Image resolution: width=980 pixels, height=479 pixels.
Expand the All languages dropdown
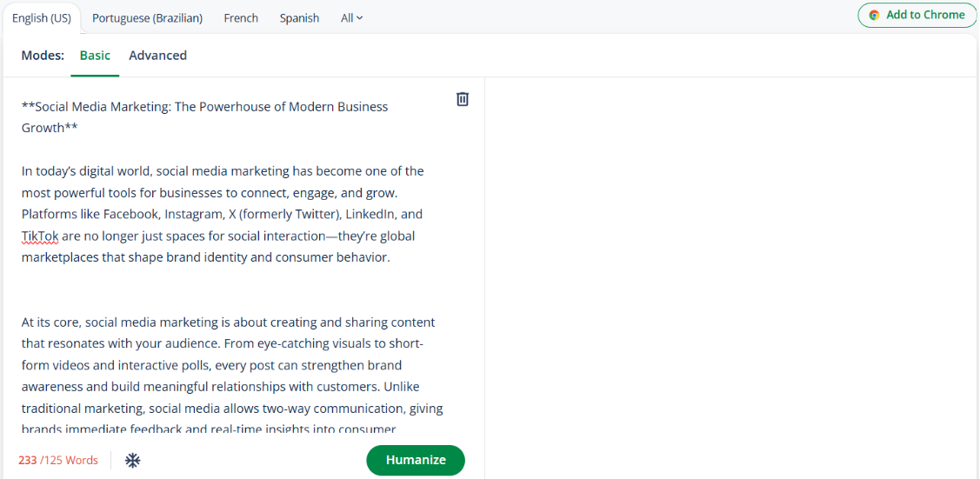[351, 18]
